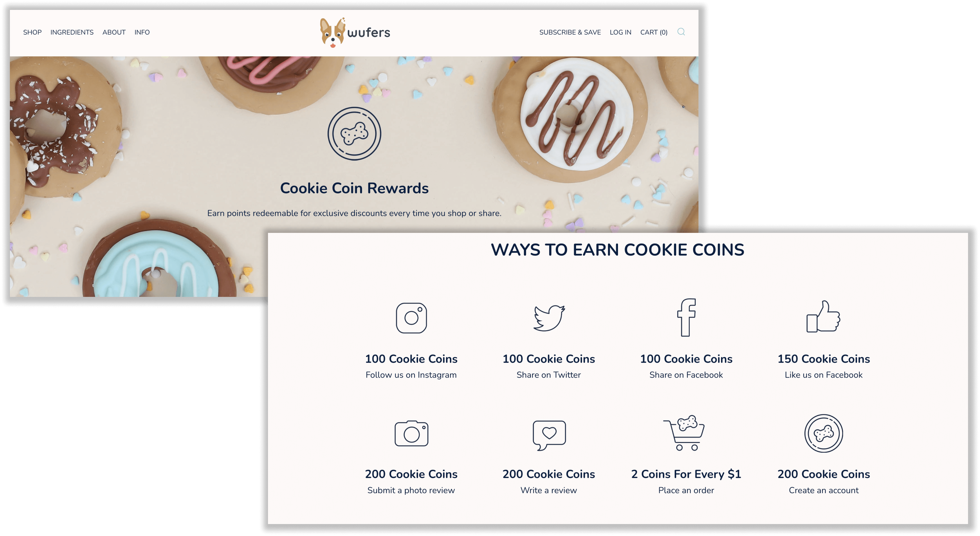
Task: Click the CART (0) button
Action: [x=653, y=32]
